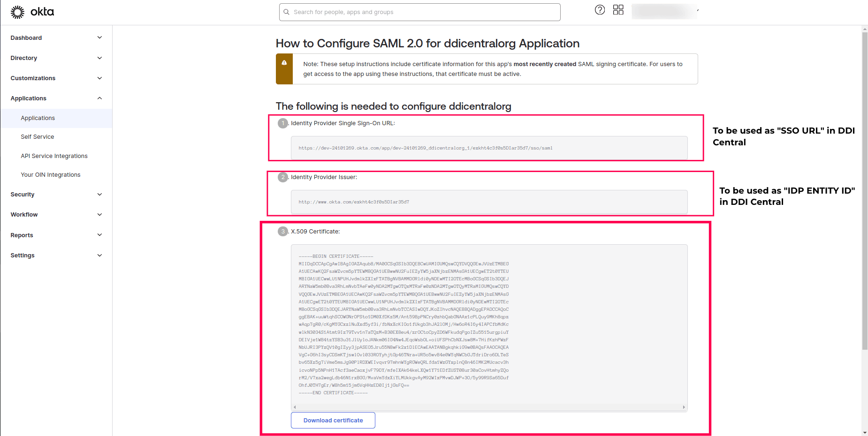Select the Applications section header in sidebar
This screenshot has height=436, width=868.
[29, 98]
